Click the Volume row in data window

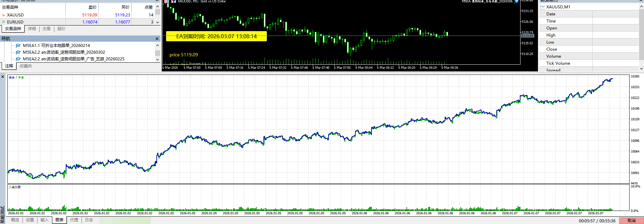[x=589, y=56]
